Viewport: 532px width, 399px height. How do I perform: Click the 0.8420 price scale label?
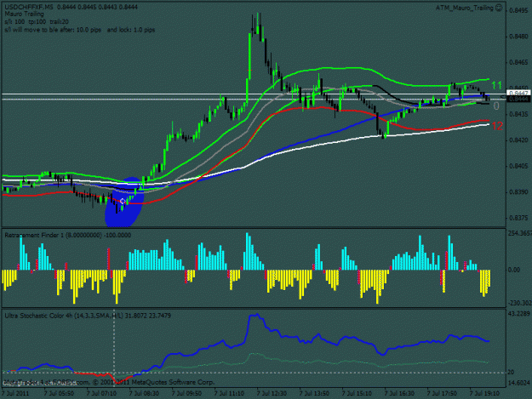(518, 140)
